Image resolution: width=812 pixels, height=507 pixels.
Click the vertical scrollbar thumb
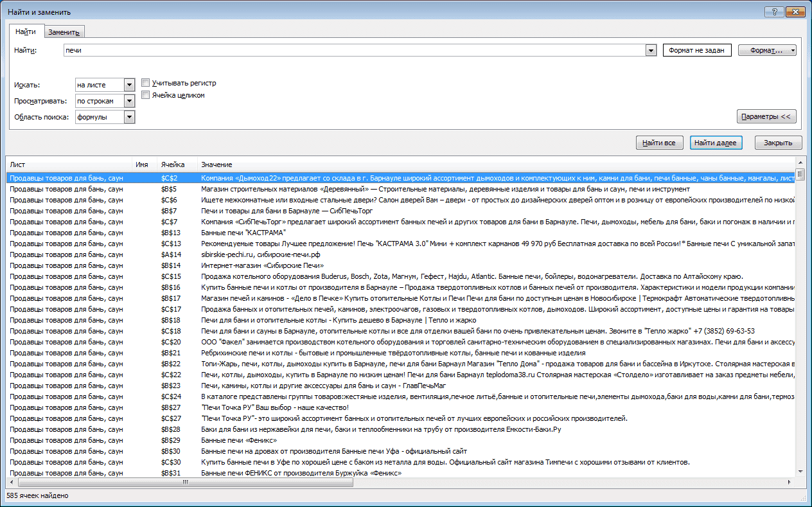[x=801, y=174]
